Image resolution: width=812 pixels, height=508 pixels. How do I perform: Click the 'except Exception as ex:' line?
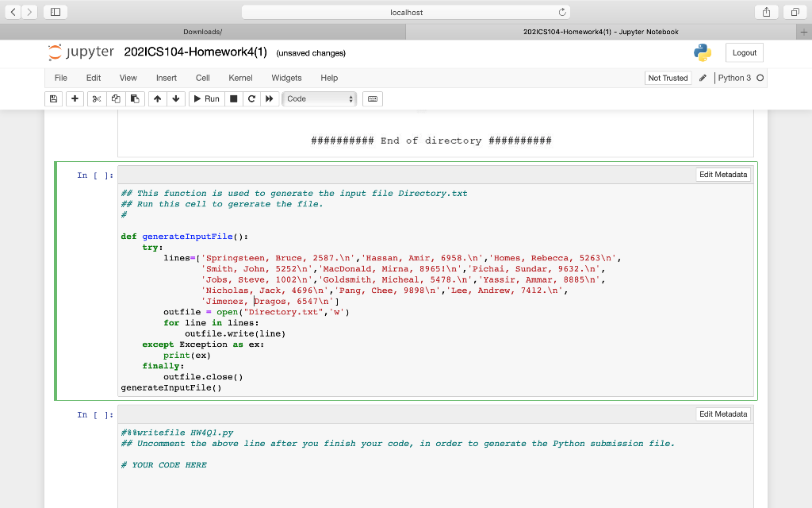pos(203,344)
